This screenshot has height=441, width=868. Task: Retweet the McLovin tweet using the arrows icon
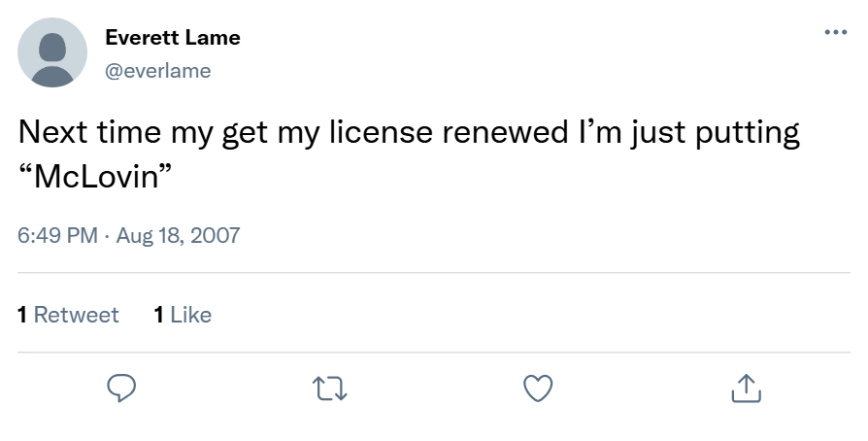[x=330, y=389]
